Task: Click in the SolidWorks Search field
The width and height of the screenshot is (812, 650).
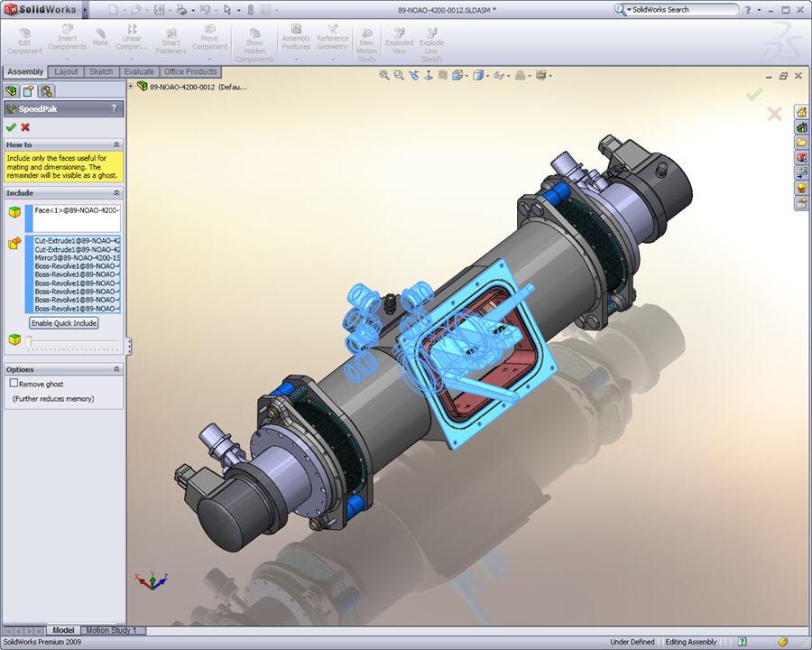Action: coord(681,9)
